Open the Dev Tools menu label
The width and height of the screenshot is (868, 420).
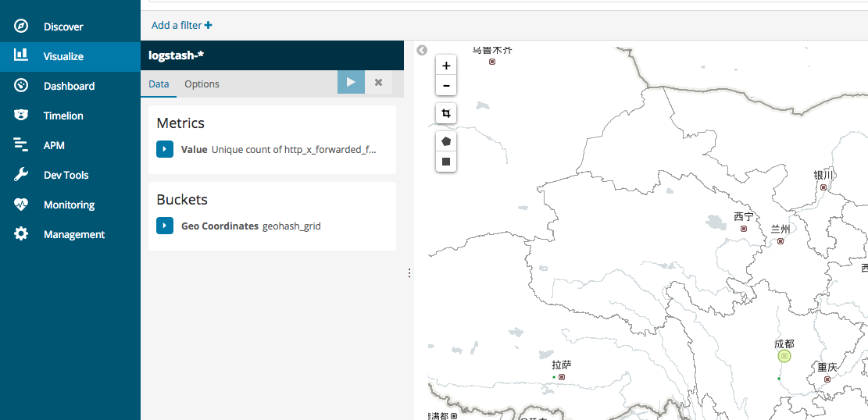click(66, 175)
